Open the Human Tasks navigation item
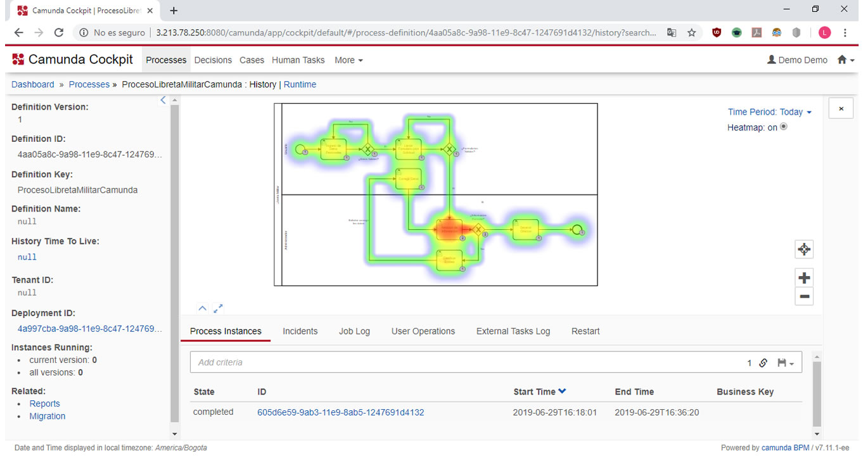This screenshot has width=868, height=456. tap(298, 60)
